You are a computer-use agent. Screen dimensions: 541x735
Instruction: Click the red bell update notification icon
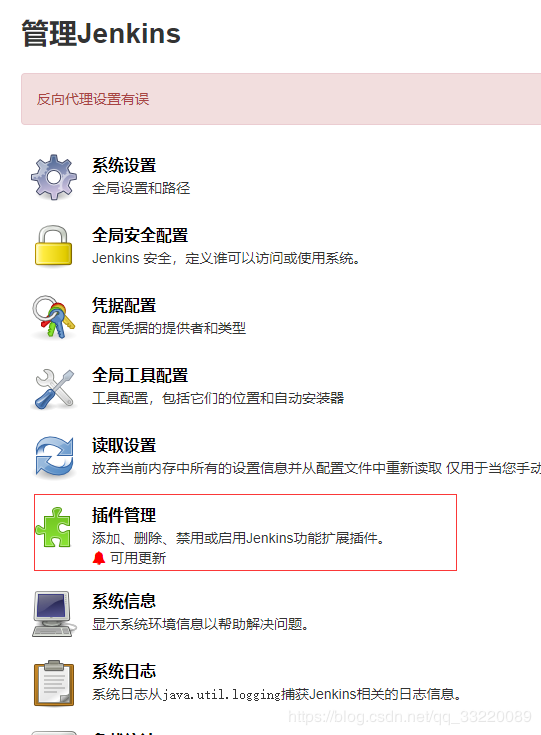pyautogui.click(x=98, y=558)
